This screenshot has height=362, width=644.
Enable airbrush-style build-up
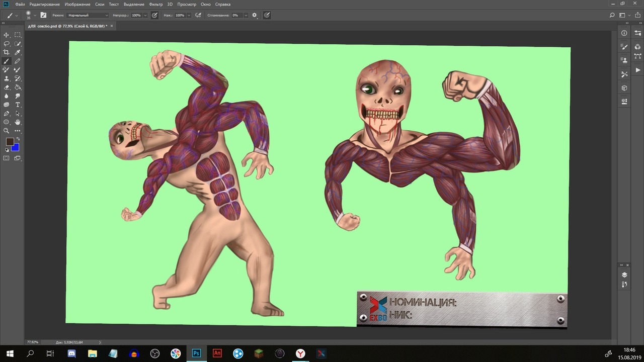tap(198, 15)
